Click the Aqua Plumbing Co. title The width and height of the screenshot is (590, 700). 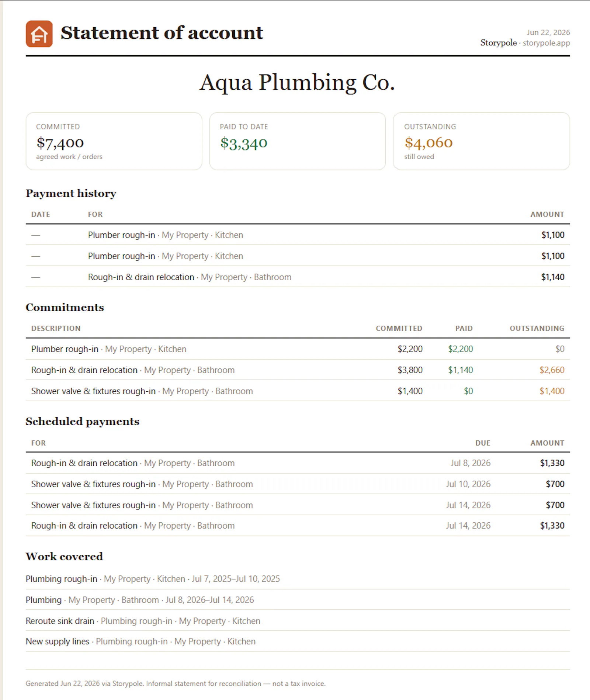tap(297, 82)
